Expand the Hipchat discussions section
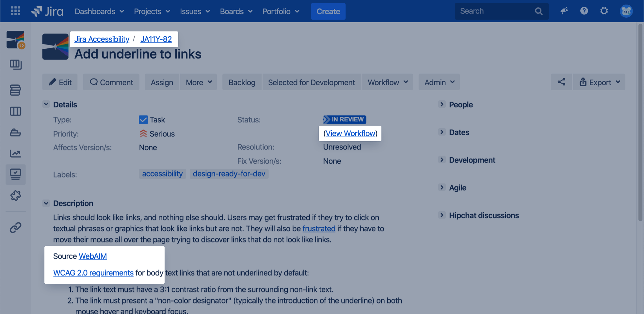 tap(442, 215)
